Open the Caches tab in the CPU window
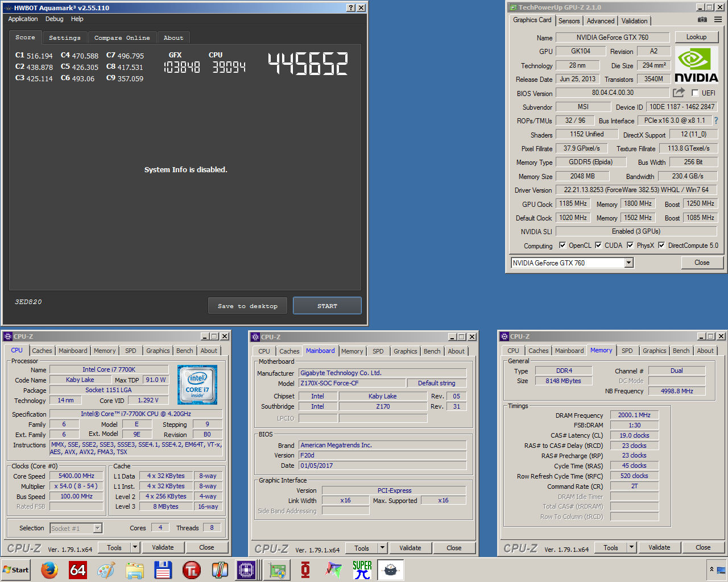 [x=42, y=351]
